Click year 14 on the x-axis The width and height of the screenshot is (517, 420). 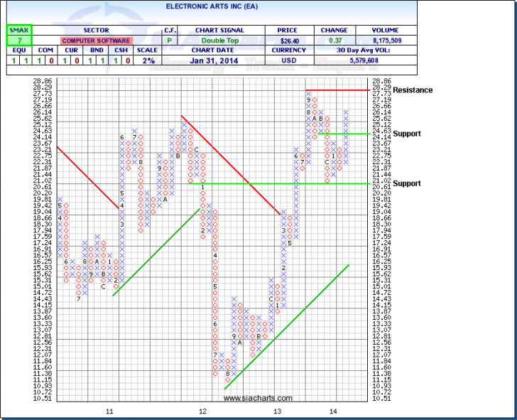point(333,411)
